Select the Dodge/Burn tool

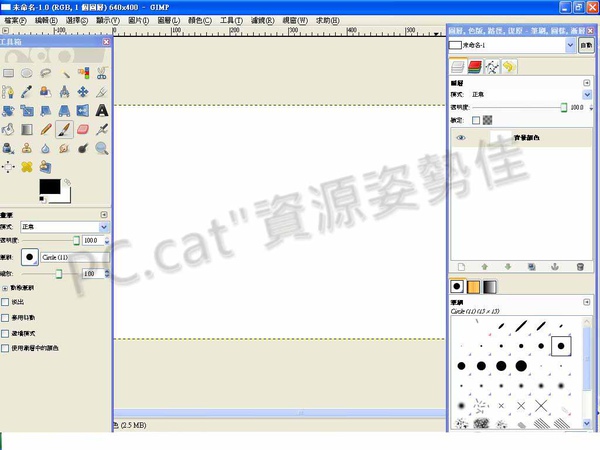click(x=83, y=148)
